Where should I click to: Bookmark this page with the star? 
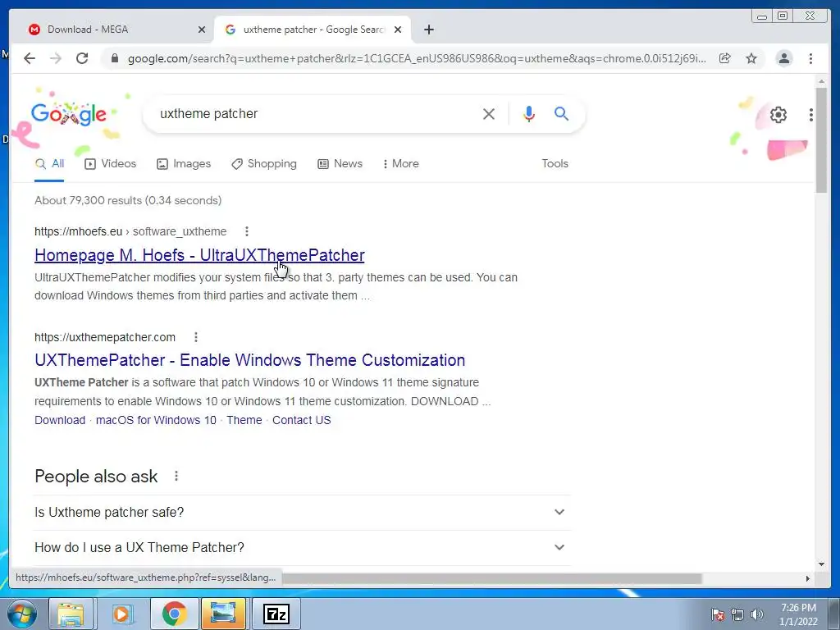(x=751, y=58)
